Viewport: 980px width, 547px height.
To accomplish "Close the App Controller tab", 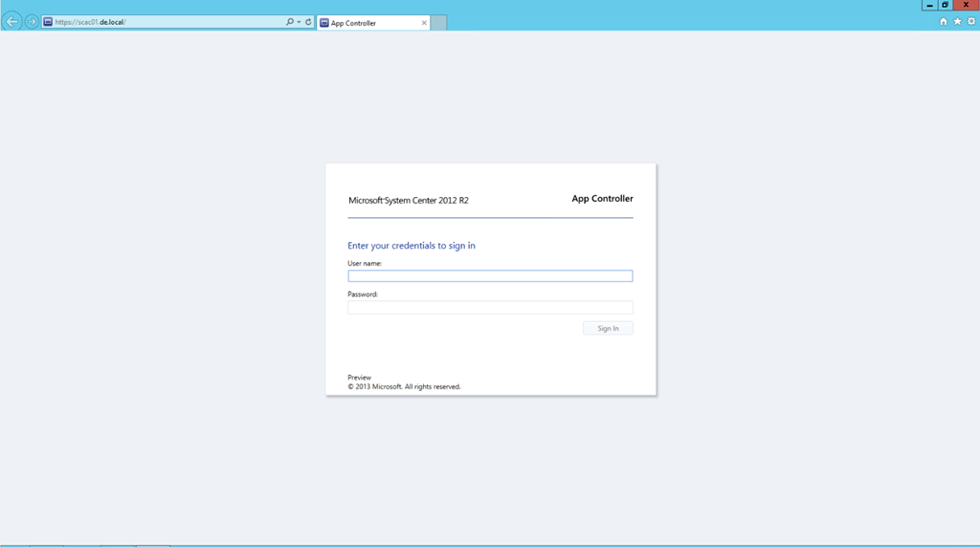I will [424, 23].
